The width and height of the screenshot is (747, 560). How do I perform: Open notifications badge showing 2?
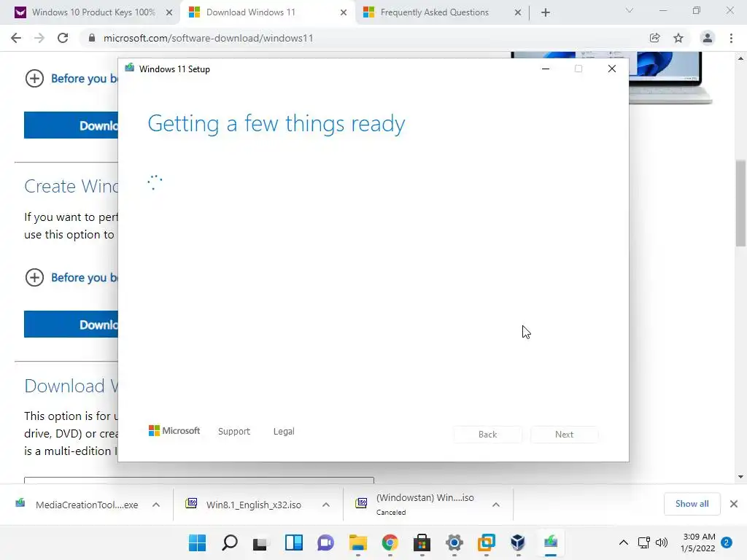727,542
